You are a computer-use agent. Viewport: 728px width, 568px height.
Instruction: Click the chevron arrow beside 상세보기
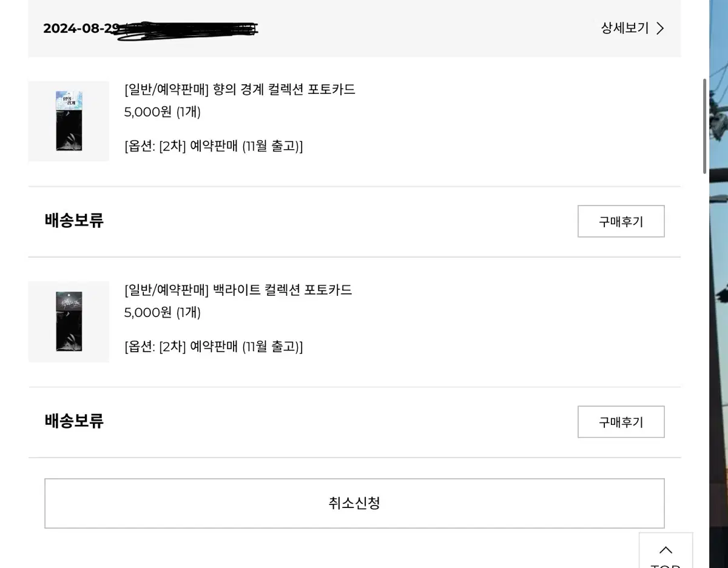(x=660, y=28)
